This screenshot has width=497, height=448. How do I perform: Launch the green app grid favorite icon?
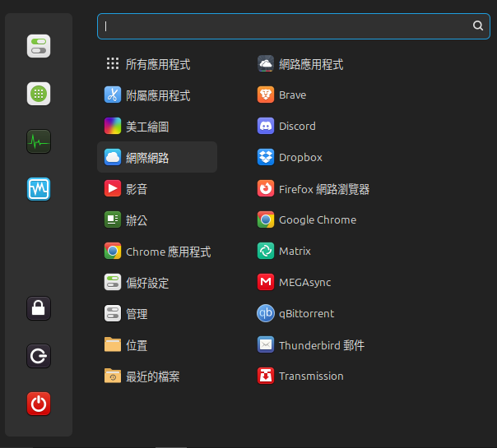39,94
